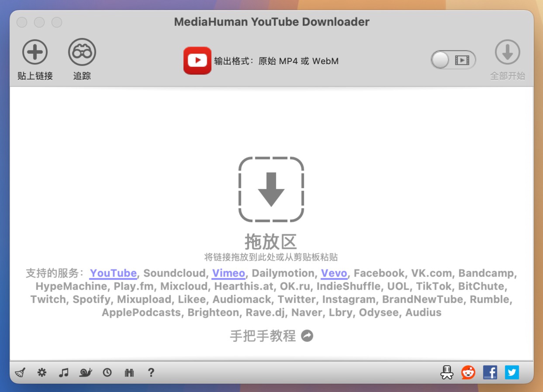Click the window title MediaHuman YouTube Downloader
Screen dimensions: 543x392
[271, 22]
